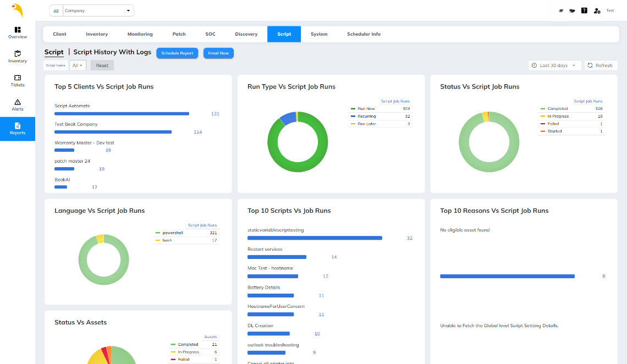Image resolution: width=627 pixels, height=364 pixels.
Task: Switch to Script History With Logs view
Action: point(112,52)
